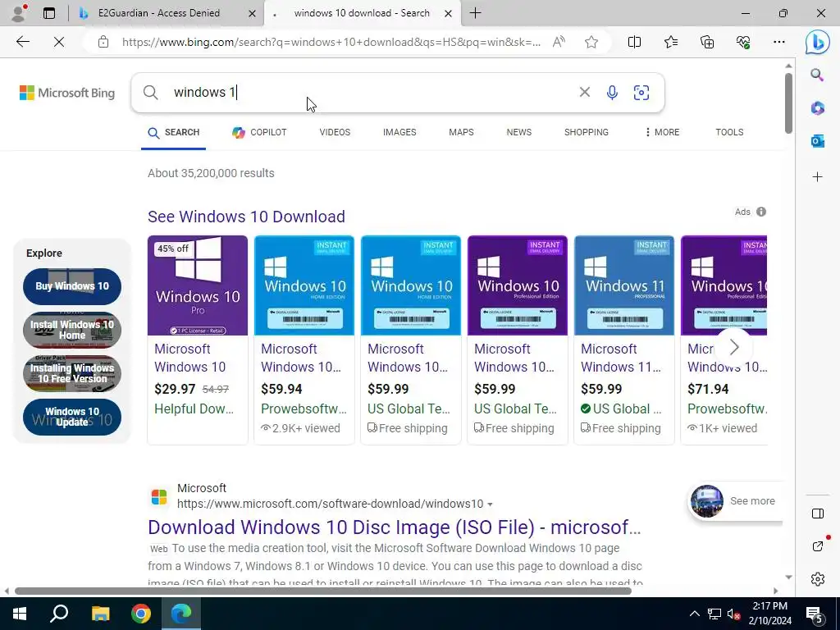840x630 pixels.
Task: View site information lock icon
Action: (103, 42)
